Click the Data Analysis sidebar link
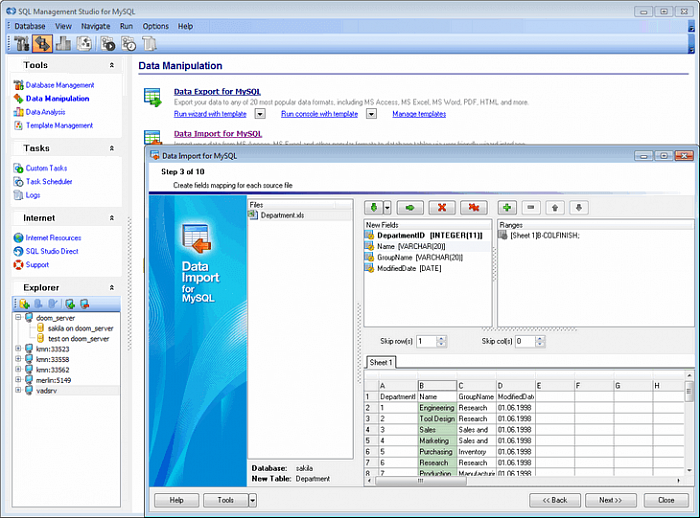Viewport: 700px width, 518px height. tap(46, 112)
